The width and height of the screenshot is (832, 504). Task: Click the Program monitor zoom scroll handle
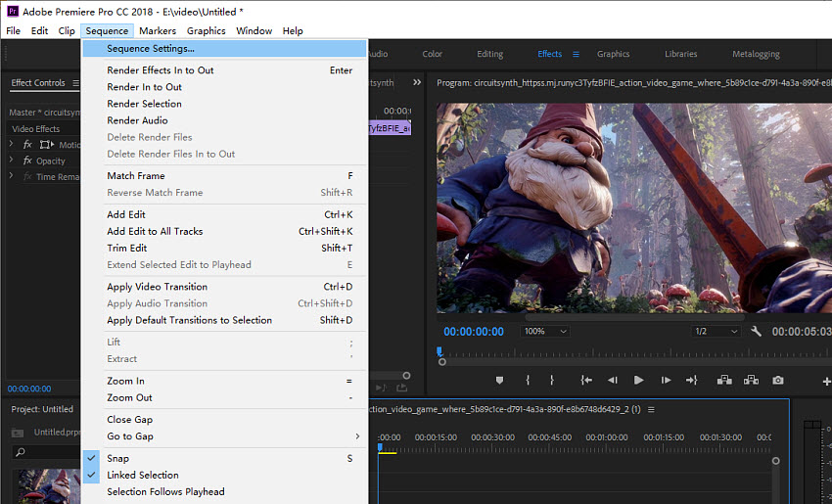tap(442, 362)
